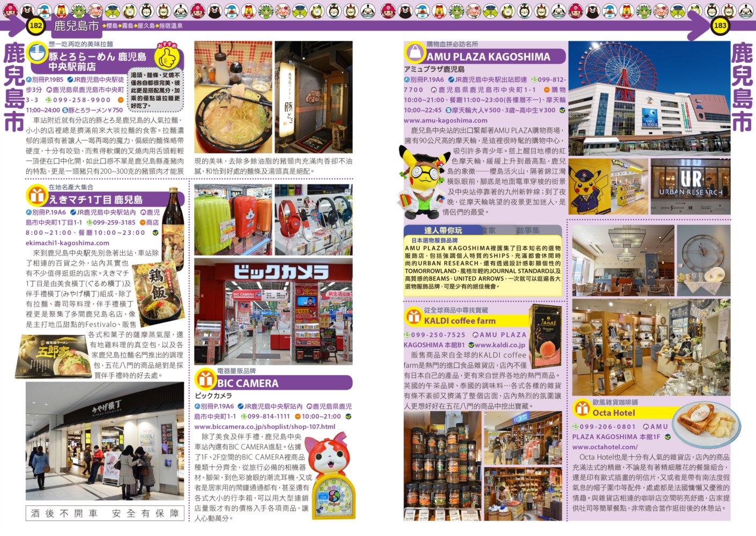Viewport: 756px width, 536px height.
Task: Click the gift icon beside えきマチ1丁目 鹿児島
Action: [x=36, y=196]
